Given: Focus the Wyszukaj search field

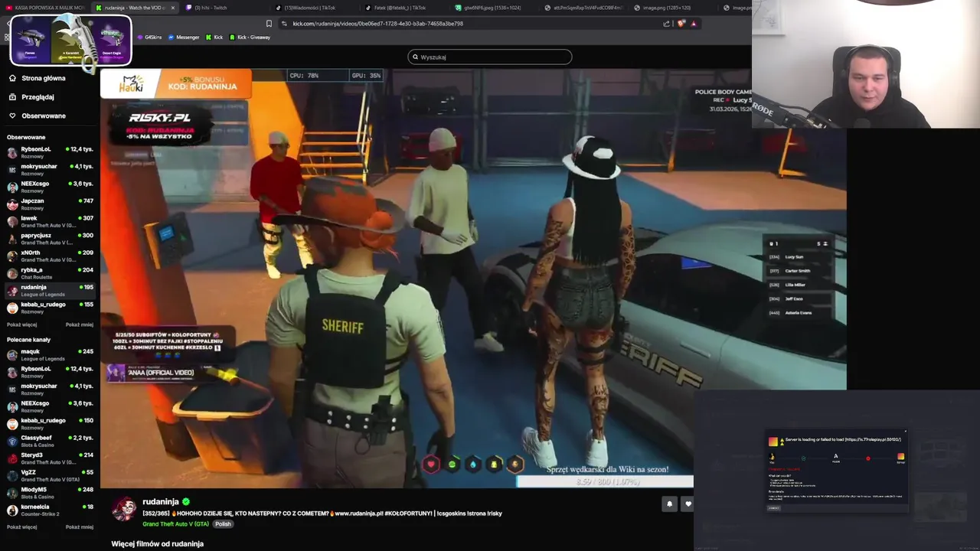Looking at the screenshot, I should pos(490,57).
